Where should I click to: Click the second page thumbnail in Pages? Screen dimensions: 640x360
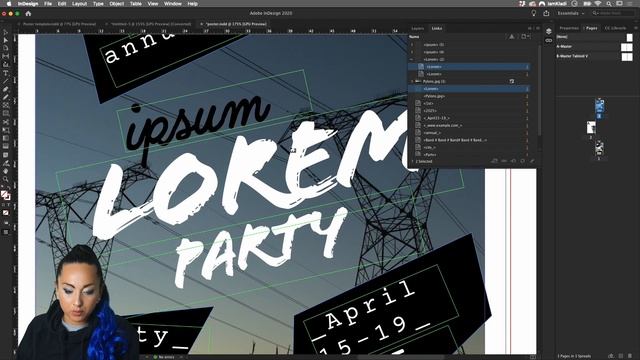point(591,127)
